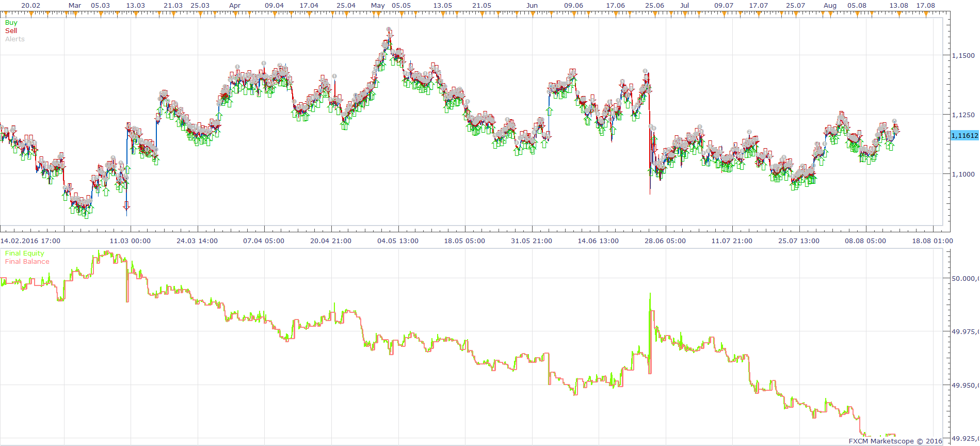980x446 pixels.
Task: Select the Final Equity legend entry
Action: pos(25,253)
